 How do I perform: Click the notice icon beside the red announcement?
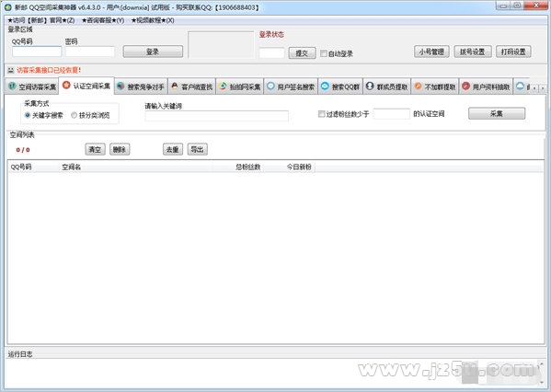pyautogui.click(x=11, y=70)
